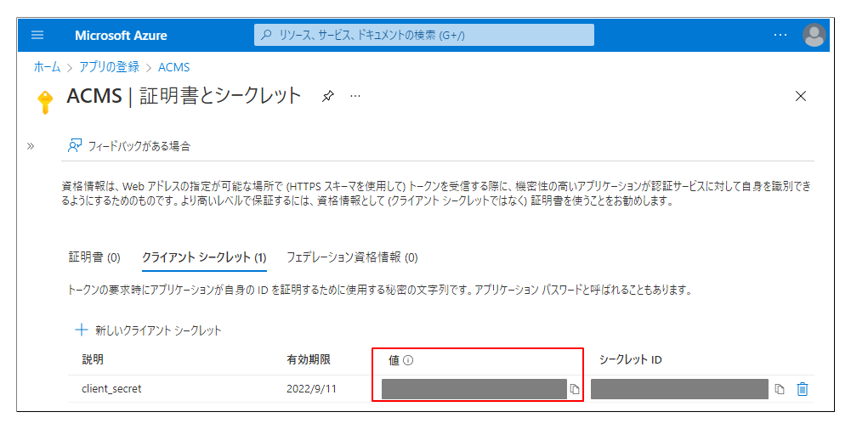The image size is (868, 429).
Task: Click the masked secret value field
Action: coord(474,389)
